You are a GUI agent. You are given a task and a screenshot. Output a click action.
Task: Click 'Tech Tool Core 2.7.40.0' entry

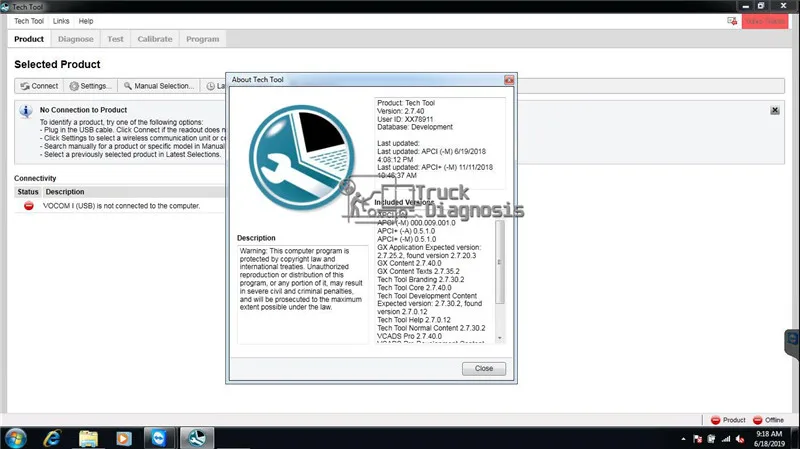click(414, 288)
